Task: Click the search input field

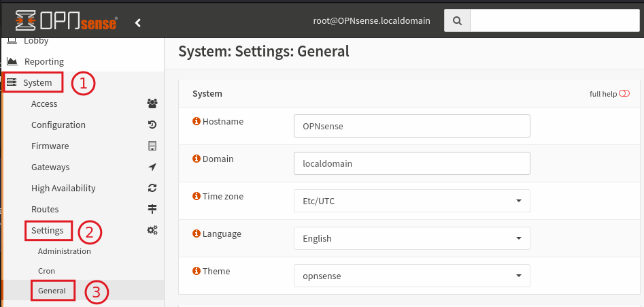Action: (555, 20)
